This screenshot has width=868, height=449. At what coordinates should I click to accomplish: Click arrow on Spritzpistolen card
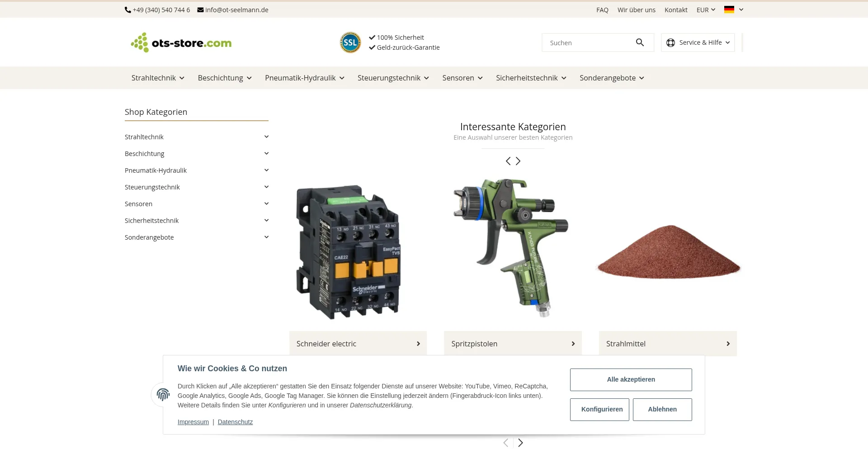point(573,344)
